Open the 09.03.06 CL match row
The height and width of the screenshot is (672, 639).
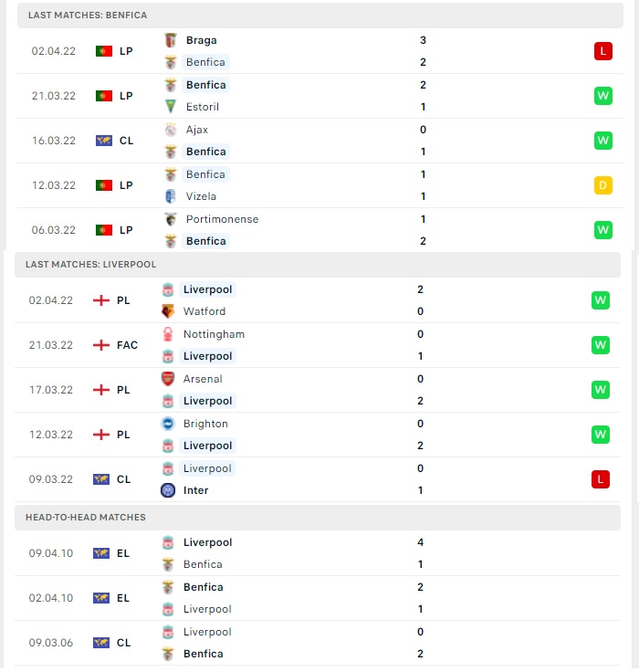coord(318,643)
